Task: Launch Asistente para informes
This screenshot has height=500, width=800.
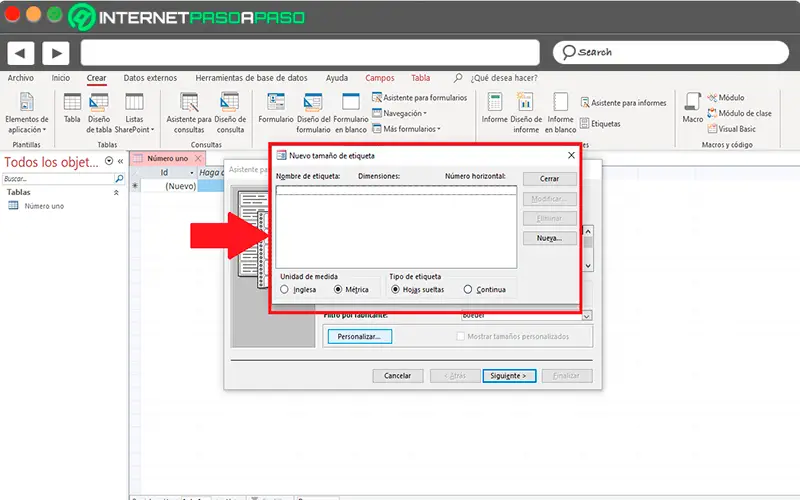Action: (623, 103)
